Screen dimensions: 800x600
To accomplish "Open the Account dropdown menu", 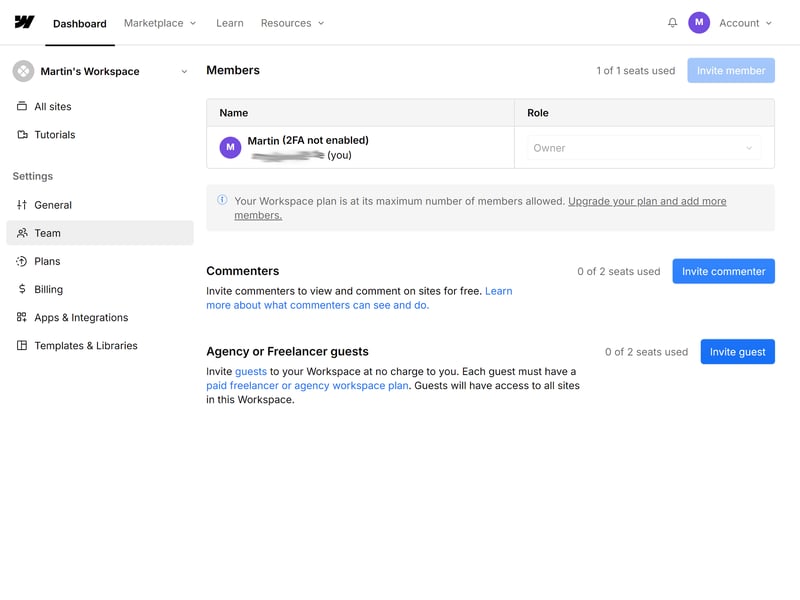I will (746, 23).
